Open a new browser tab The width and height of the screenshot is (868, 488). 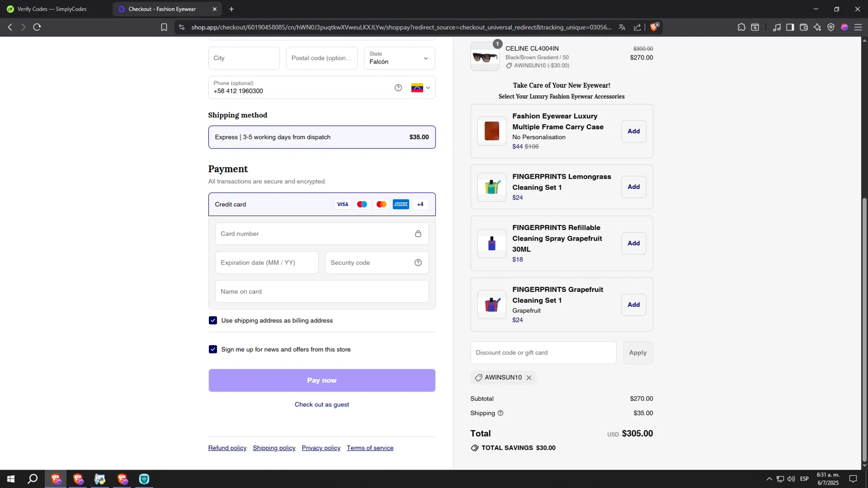tap(231, 9)
